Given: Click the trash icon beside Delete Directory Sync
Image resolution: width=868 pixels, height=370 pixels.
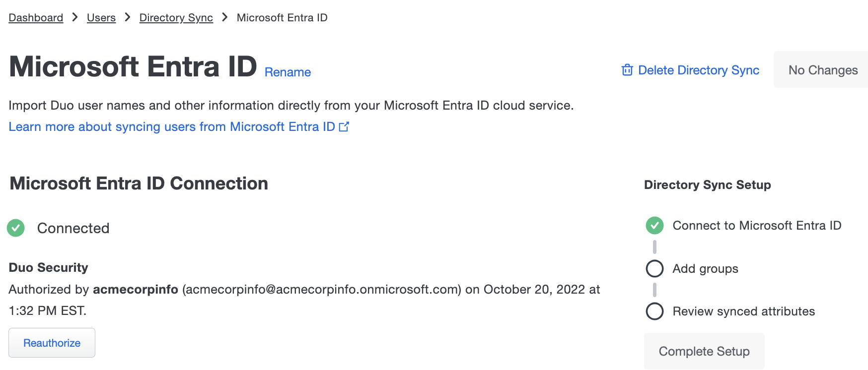Looking at the screenshot, I should (627, 70).
